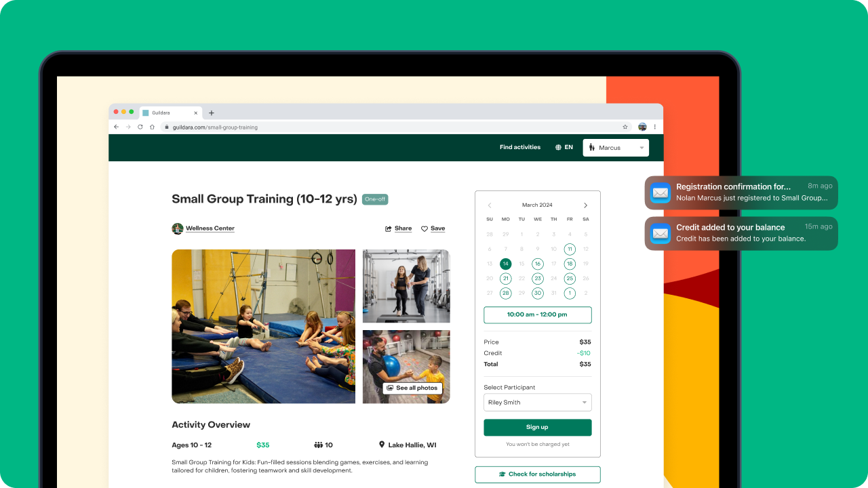Viewport: 868px width, 488px height.
Task: Click the Wellness Center avatar
Action: pos(178,228)
